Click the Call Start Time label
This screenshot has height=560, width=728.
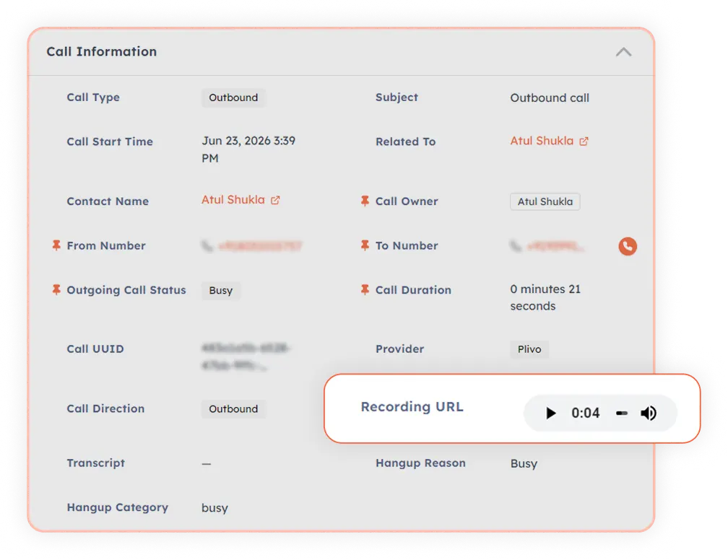[x=110, y=141]
